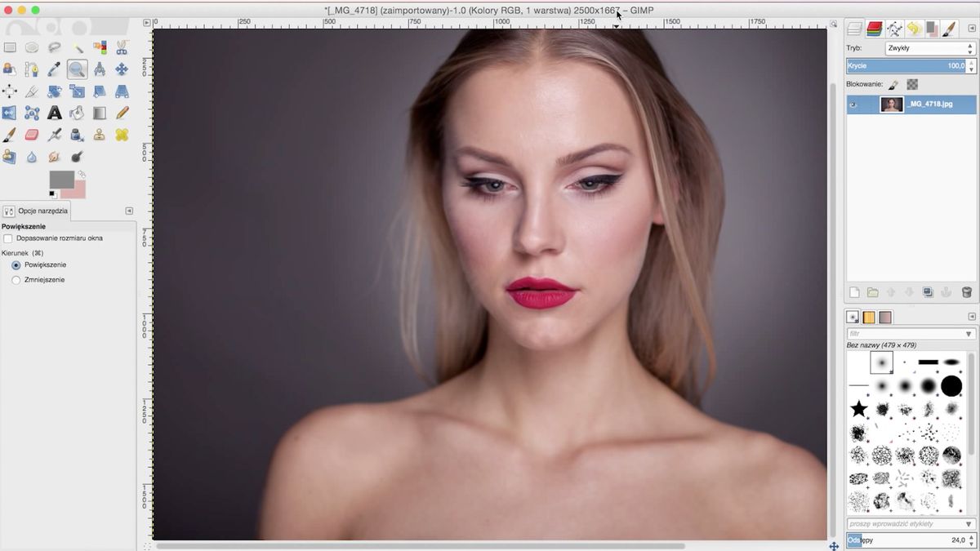Open the brushes dock configuration menu arrow
Image resolution: width=980 pixels, height=551 pixels.
[972, 317]
